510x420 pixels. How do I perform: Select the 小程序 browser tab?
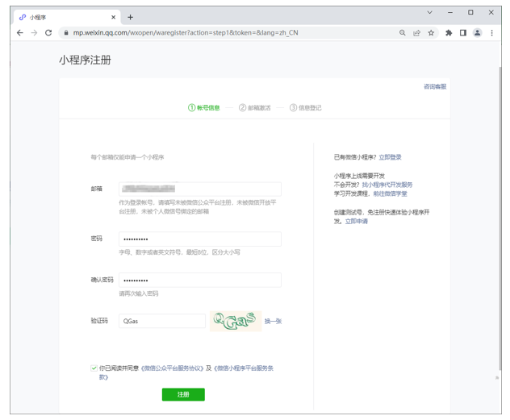click(67, 17)
